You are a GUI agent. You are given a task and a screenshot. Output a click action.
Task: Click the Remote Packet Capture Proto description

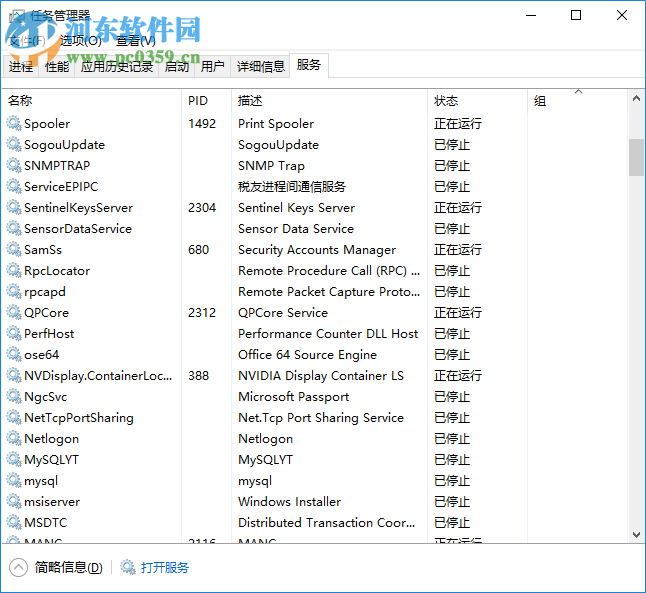[329, 292]
